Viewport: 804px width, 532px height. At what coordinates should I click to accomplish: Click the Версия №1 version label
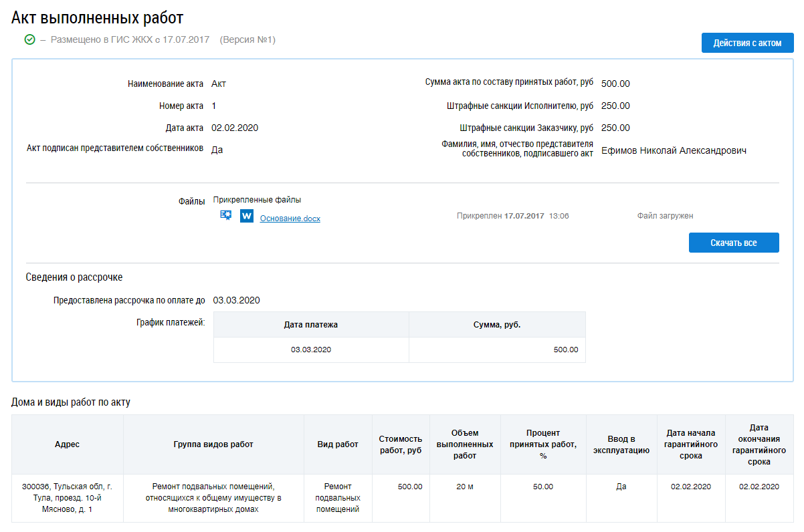tap(247, 40)
